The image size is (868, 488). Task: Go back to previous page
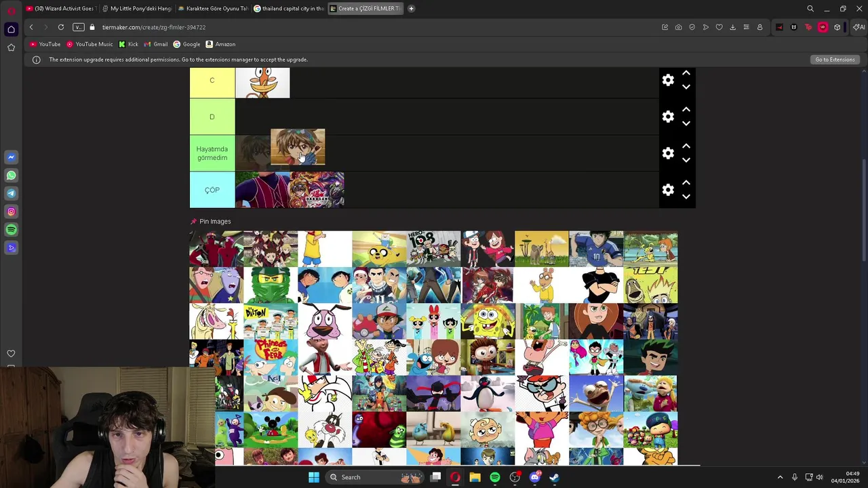point(31,27)
